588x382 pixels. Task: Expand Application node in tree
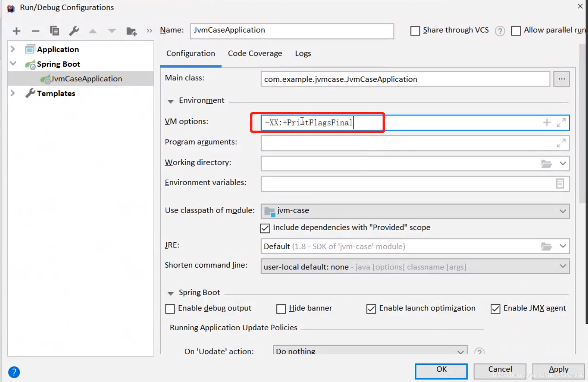click(x=13, y=49)
